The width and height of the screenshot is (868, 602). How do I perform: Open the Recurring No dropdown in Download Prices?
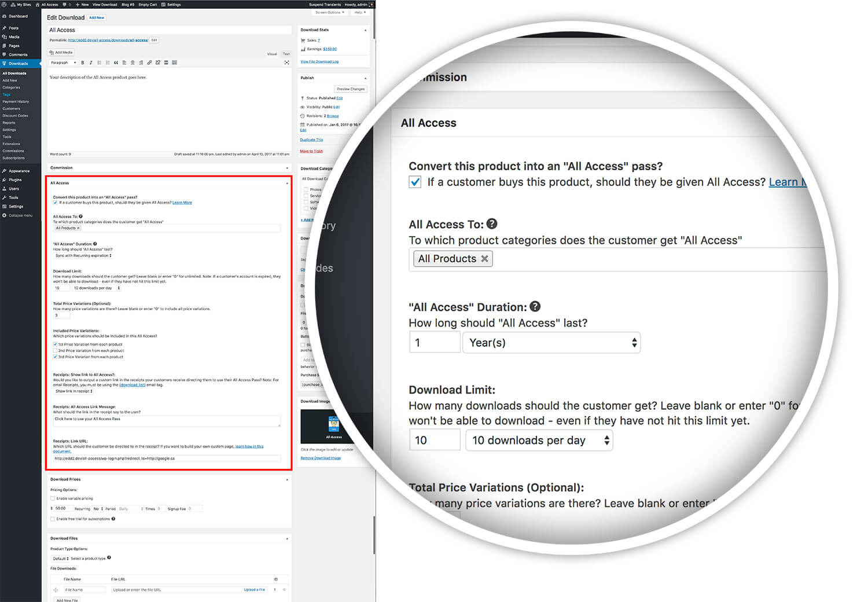(98, 509)
